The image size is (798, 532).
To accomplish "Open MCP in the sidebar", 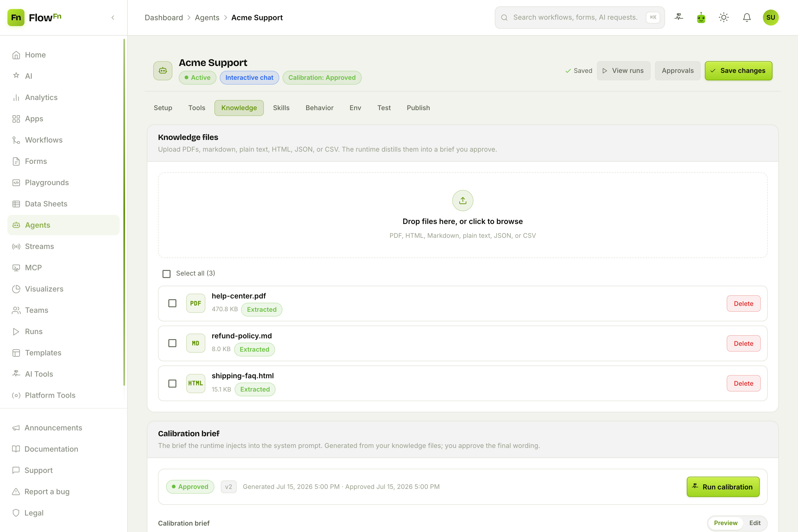I will tap(64, 267).
